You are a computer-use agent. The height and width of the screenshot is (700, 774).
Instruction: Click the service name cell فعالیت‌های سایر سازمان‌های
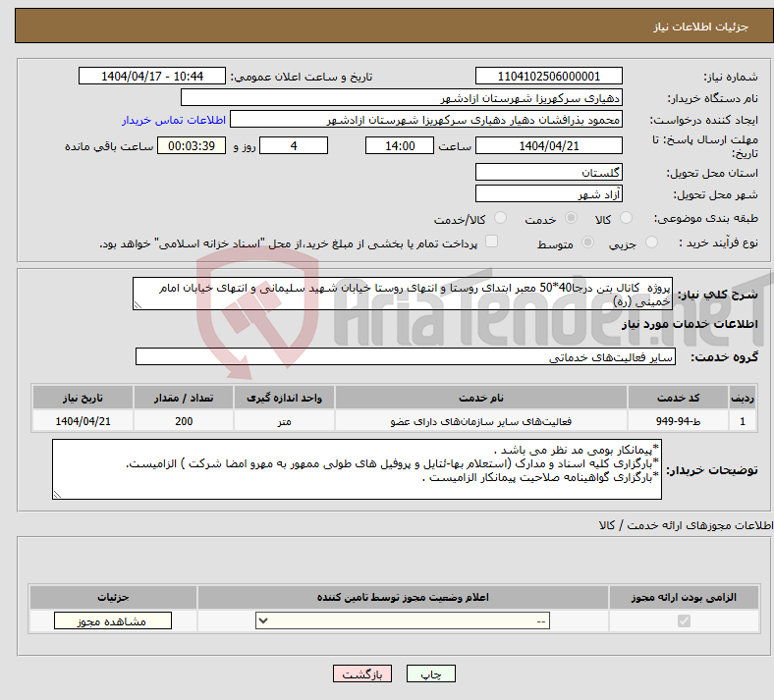click(480, 421)
